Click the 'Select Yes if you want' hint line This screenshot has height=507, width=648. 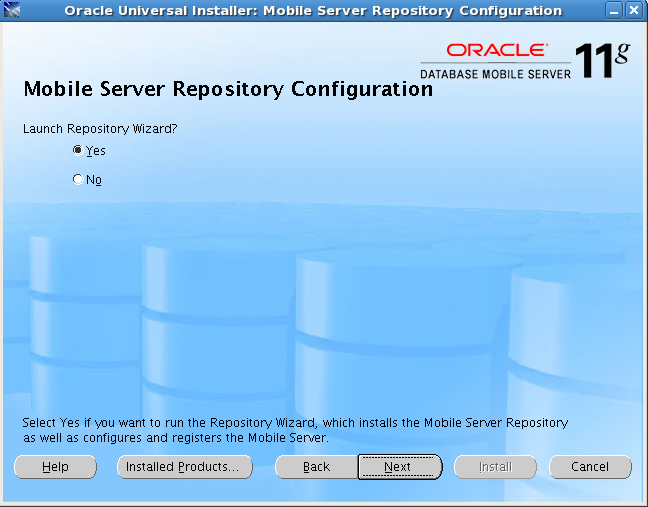[295, 423]
